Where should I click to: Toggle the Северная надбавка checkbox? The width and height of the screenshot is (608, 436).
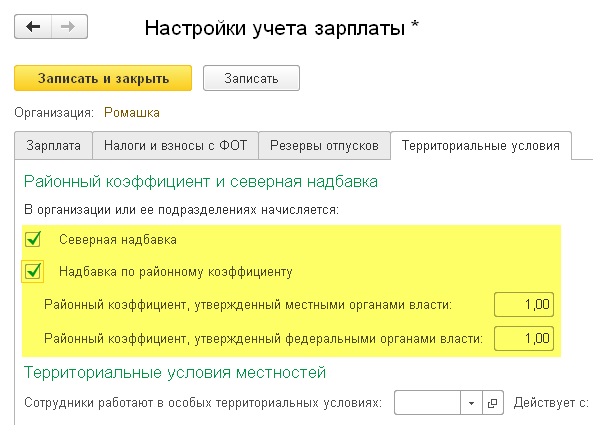coord(33,239)
